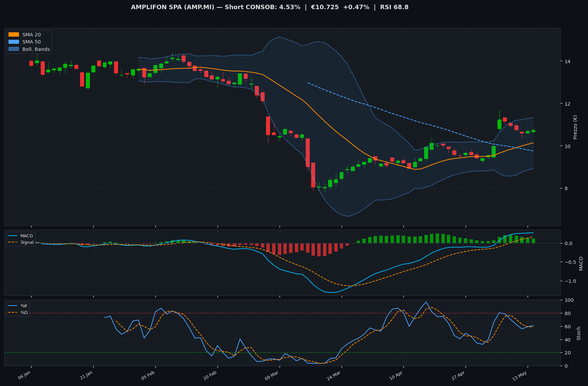Screen dimensions: 588x386
Task: Click the "AMPLIFON SPA (AMP.MI)" title text
Action: (x=173, y=7)
